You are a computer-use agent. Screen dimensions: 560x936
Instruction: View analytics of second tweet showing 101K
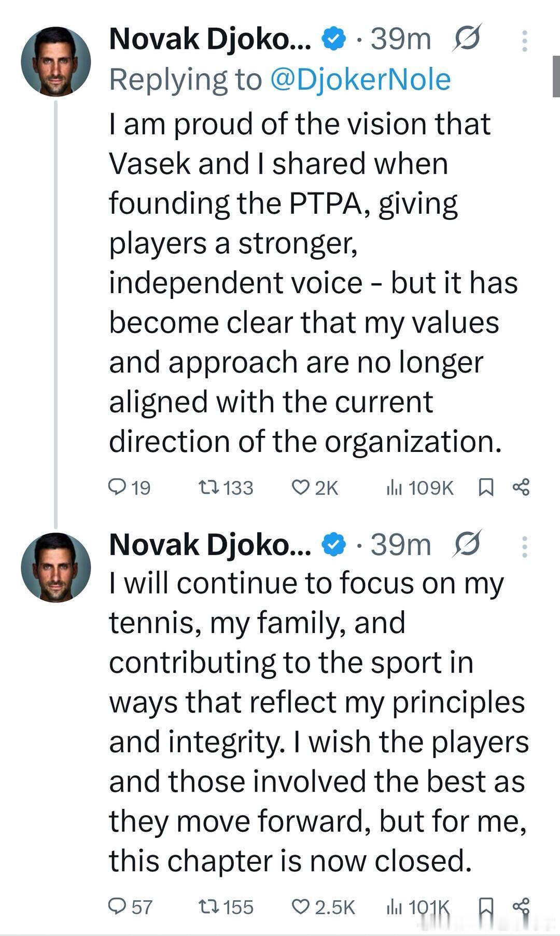click(x=394, y=906)
